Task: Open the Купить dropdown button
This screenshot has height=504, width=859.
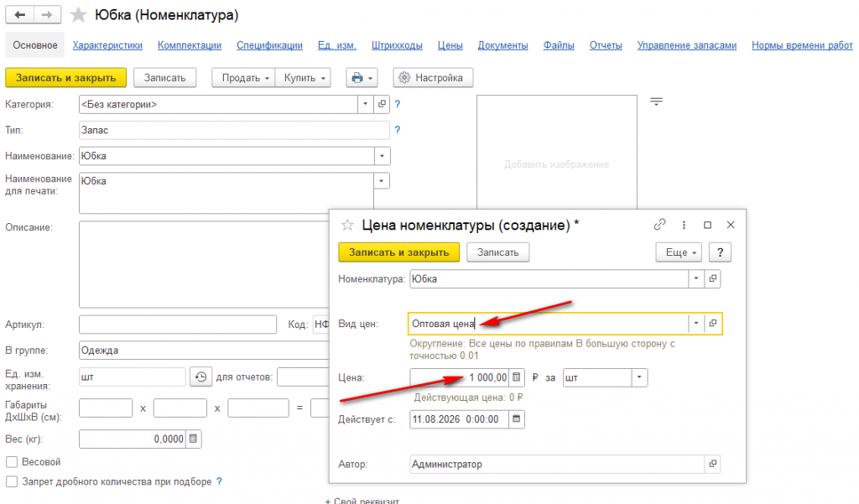Action: [x=304, y=78]
